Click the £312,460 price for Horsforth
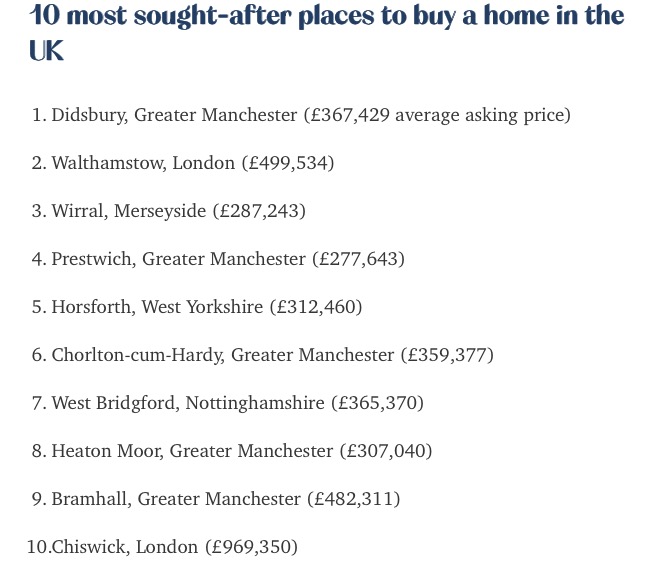649x580 pixels. (316, 307)
